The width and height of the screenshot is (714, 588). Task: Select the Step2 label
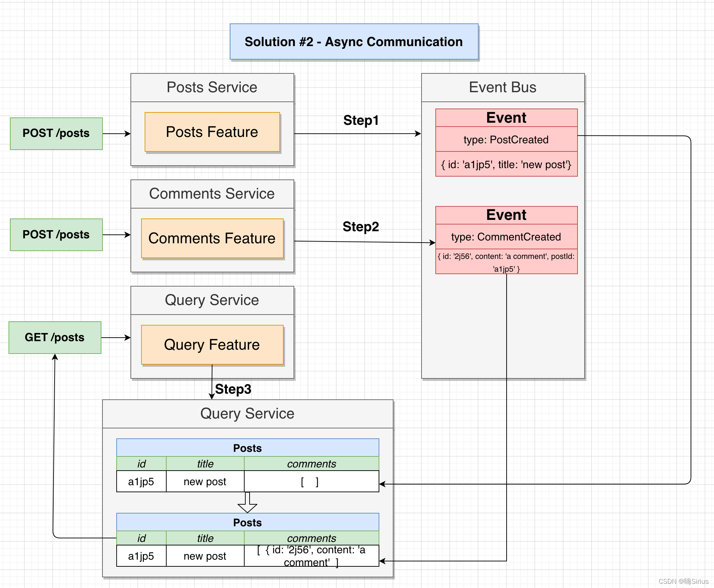361,227
